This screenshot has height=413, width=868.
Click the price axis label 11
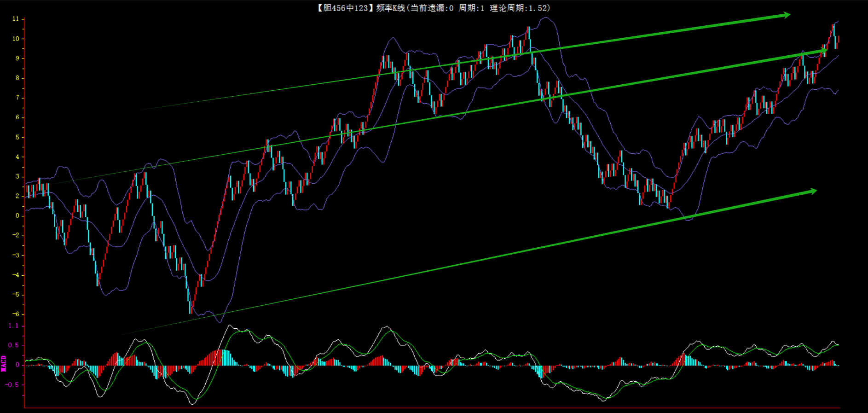tap(16, 19)
